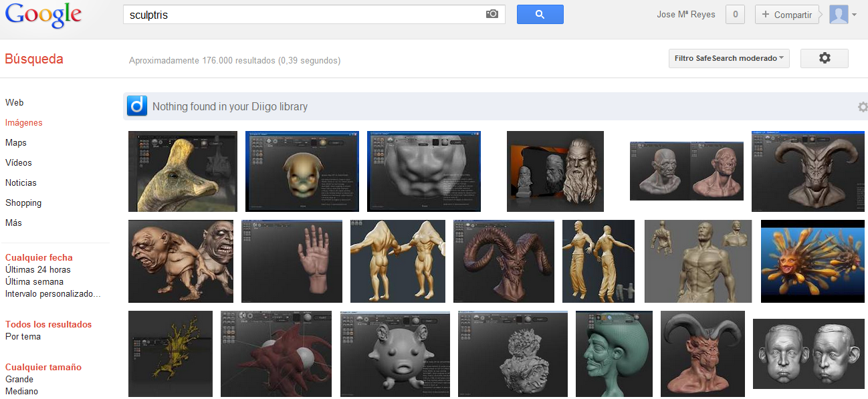Select Cualquier tamaño filter
Image resolution: width=868 pixels, height=399 pixels.
pyautogui.click(x=43, y=367)
